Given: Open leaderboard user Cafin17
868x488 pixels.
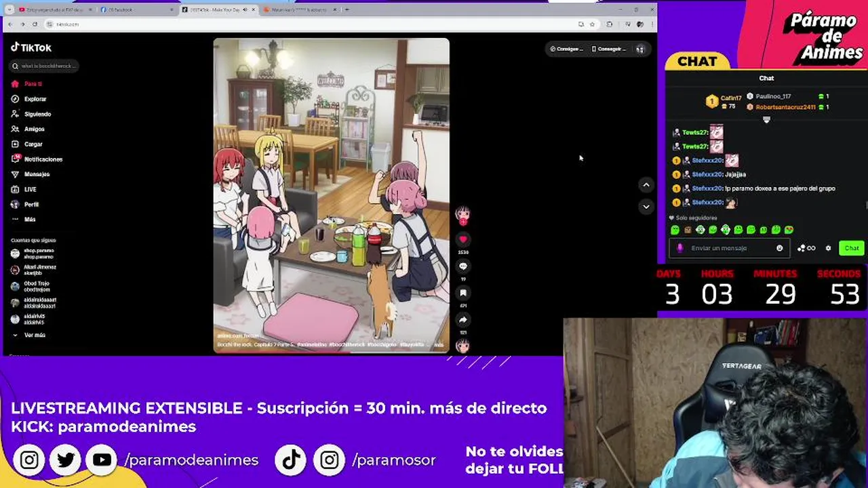Looking at the screenshot, I should point(731,98).
